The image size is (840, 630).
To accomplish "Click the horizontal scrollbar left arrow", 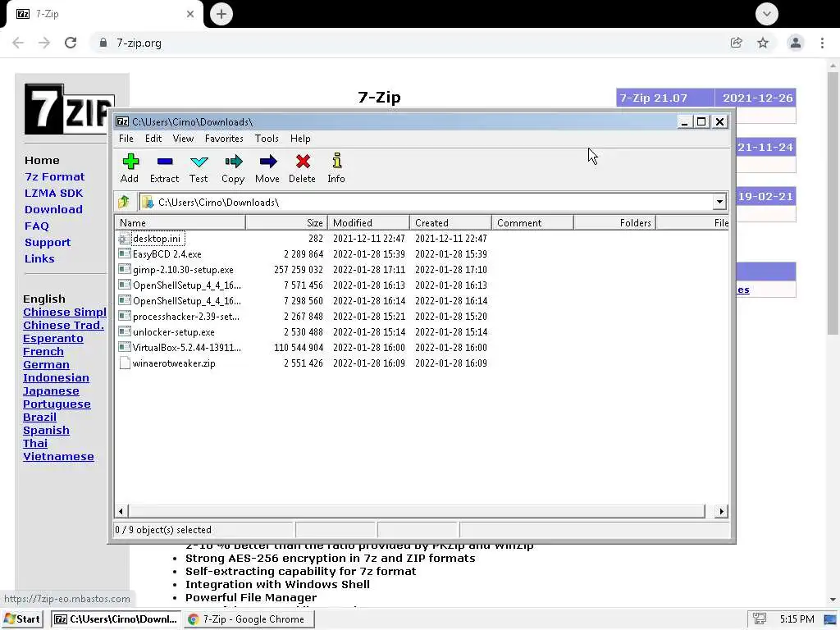I will (121, 512).
